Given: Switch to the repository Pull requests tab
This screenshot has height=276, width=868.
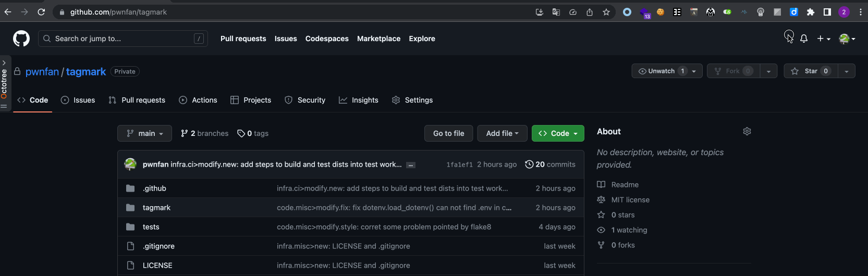Looking at the screenshot, I should (137, 100).
